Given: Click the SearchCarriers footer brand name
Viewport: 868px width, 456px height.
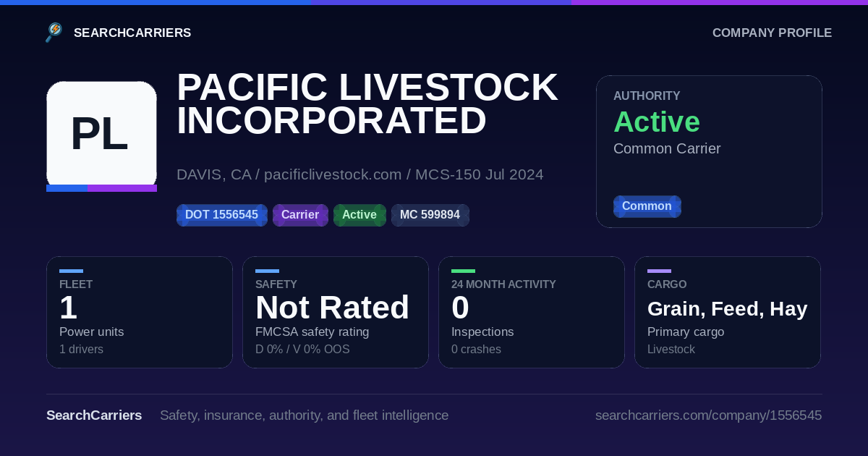Looking at the screenshot, I should point(94,415).
